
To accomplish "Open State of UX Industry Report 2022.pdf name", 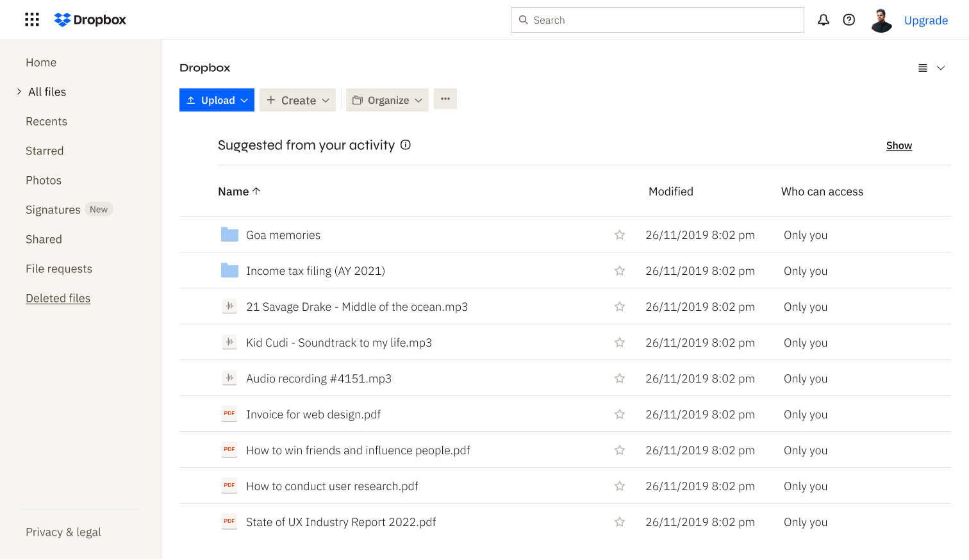I will tap(341, 522).
